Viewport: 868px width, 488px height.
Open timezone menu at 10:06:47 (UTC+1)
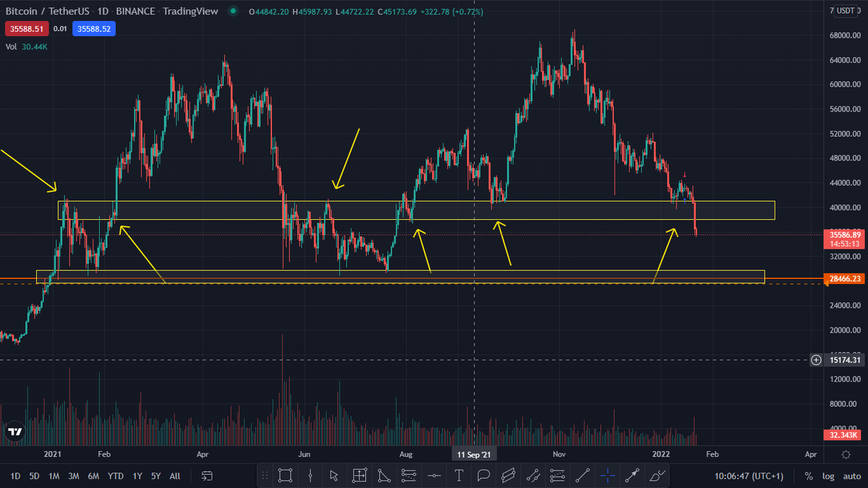tap(750, 476)
